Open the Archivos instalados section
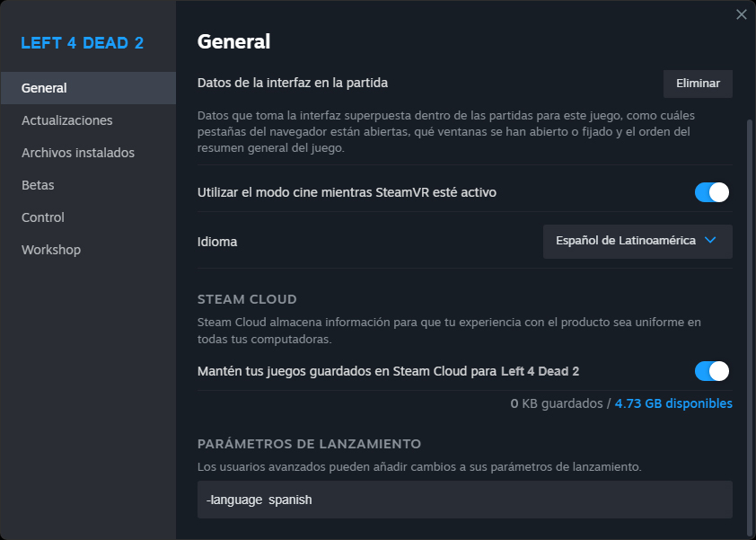 (78, 153)
